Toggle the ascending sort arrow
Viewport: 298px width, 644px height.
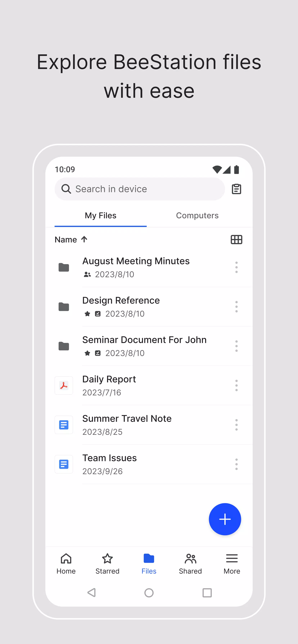click(84, 239)
